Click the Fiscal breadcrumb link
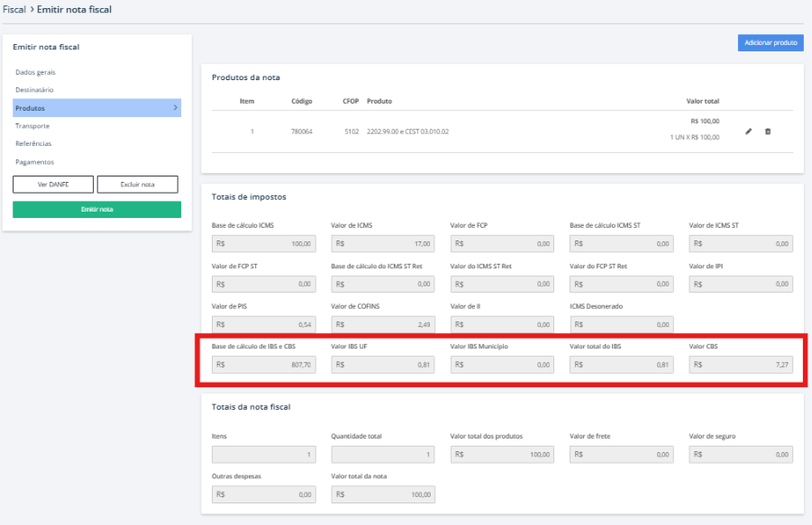The height and width of the screenshot is (525, 812). click(x=14, y=9)
